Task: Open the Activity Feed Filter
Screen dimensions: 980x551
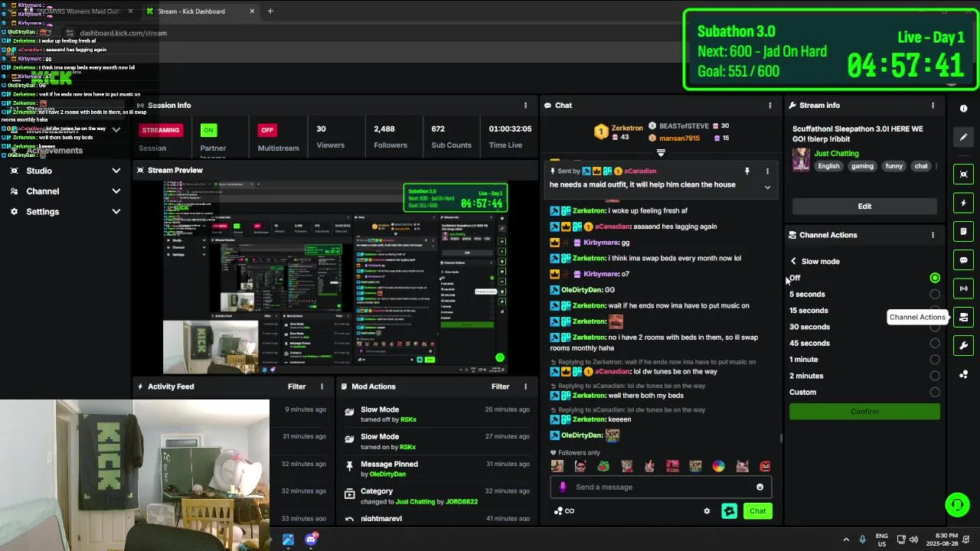Action: pos(296,386)
